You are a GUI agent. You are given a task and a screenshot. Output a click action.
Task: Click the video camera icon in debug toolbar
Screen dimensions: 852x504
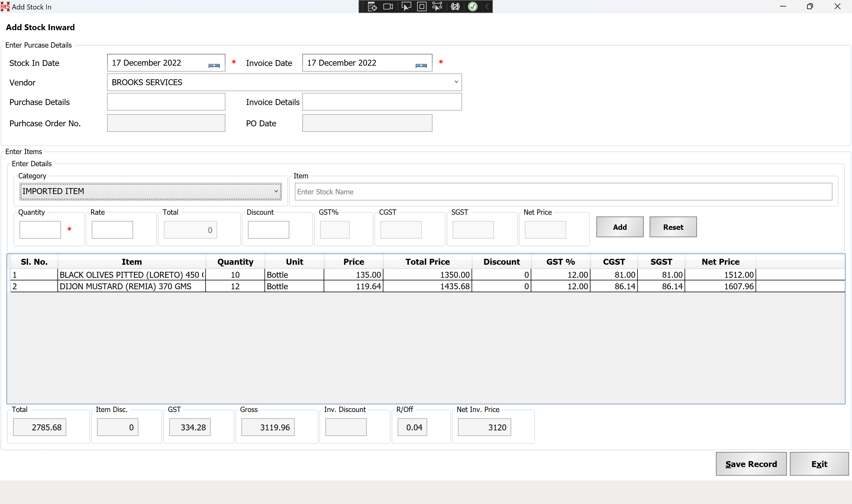click(x=388, y=7)
